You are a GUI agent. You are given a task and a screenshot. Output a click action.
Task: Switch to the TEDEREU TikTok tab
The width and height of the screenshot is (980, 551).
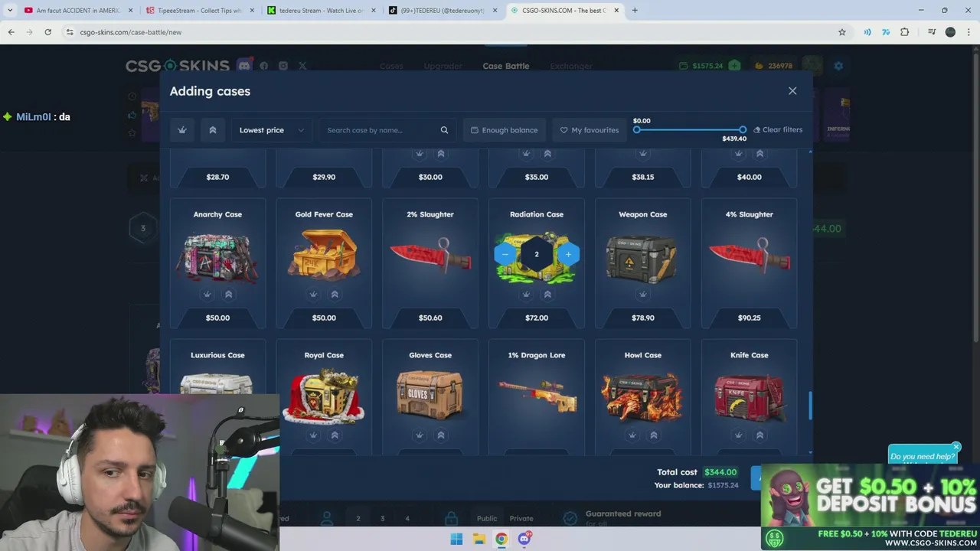443,11
